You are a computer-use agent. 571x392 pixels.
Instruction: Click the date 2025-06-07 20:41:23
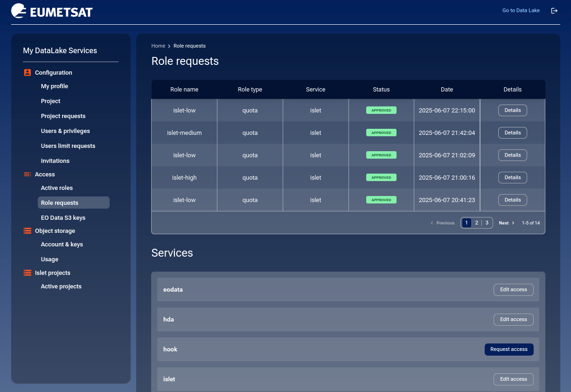(x=447, y=200)
